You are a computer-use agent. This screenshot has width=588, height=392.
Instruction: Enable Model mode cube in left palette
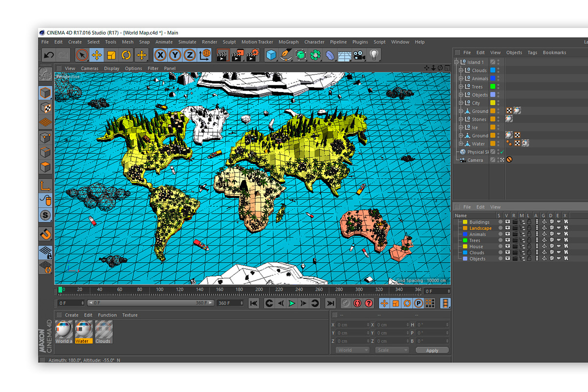[46, 92]
